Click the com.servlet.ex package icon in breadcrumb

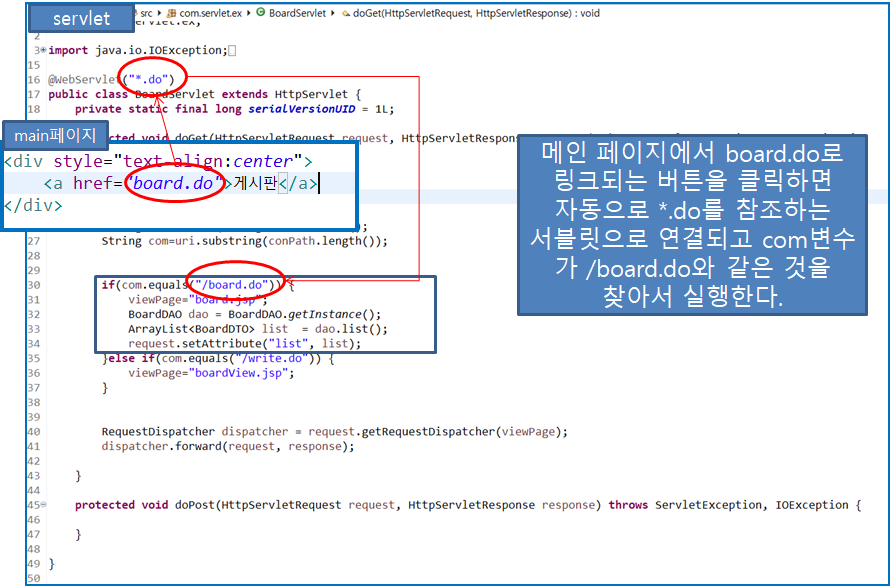(170, 12)
